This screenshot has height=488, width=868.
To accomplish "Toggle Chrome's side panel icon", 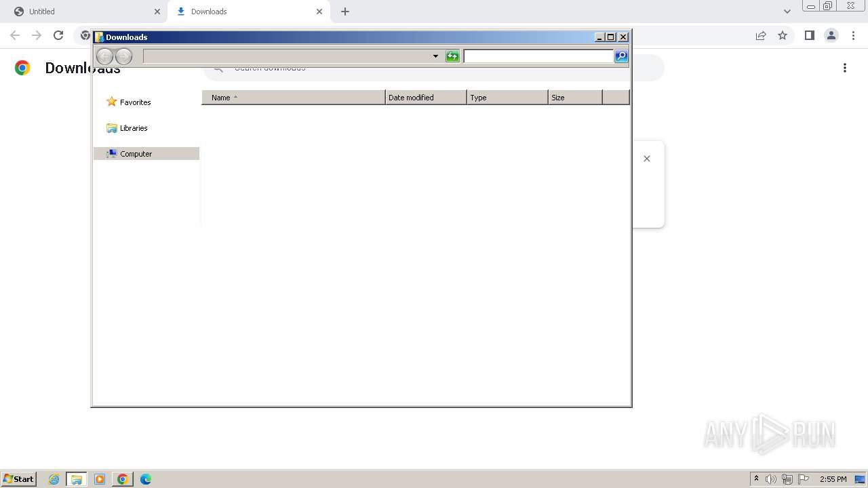I will (x=809, y=35).
